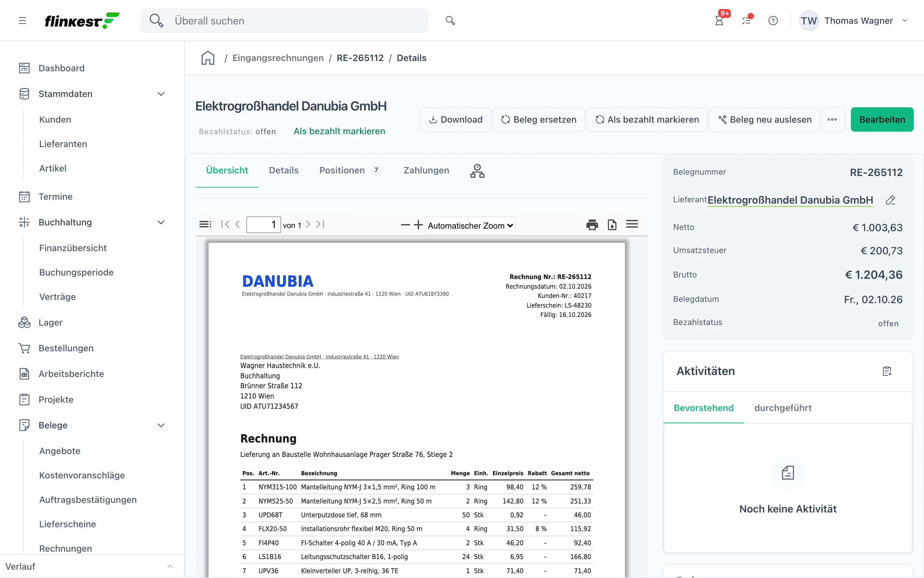This screenshot has width=924, height=578.
Task: Go to home via breadcrumb house icon
Action: [208, 58]
